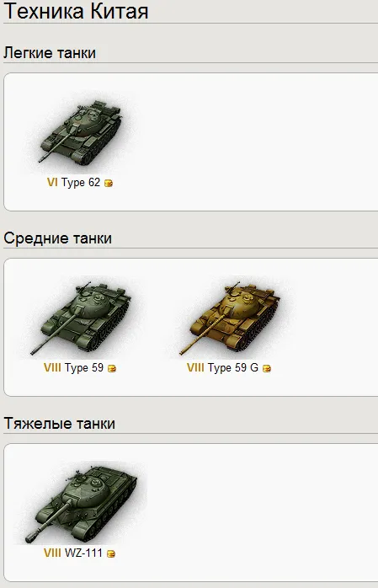Open the Type 62 name link
This screenshot has height=588, width=378.
(x=81, y=183)
